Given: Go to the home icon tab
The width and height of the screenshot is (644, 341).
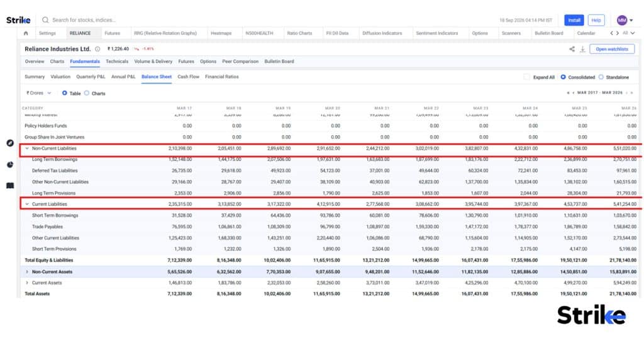Looking at the screenshot, I should coord(26,33).
